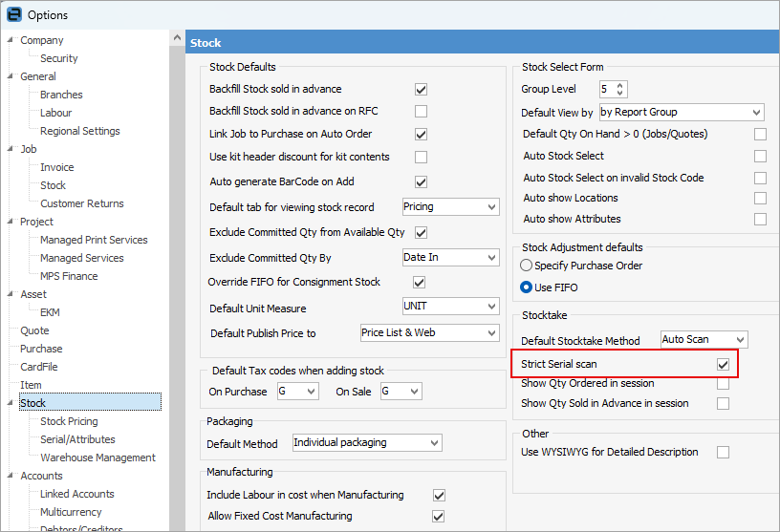This screenshot has height=532, width=780.
Task: Toggle Backfill Stock sold in advance checkbox
Action: pos(421,90)
